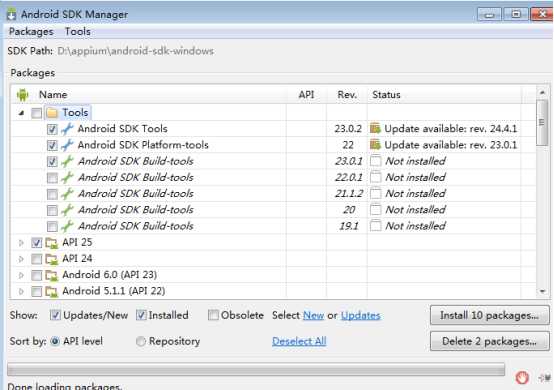
Task: Click the not-installed status icon for rev 22.0.1
Action: click(x=376, y=177)
